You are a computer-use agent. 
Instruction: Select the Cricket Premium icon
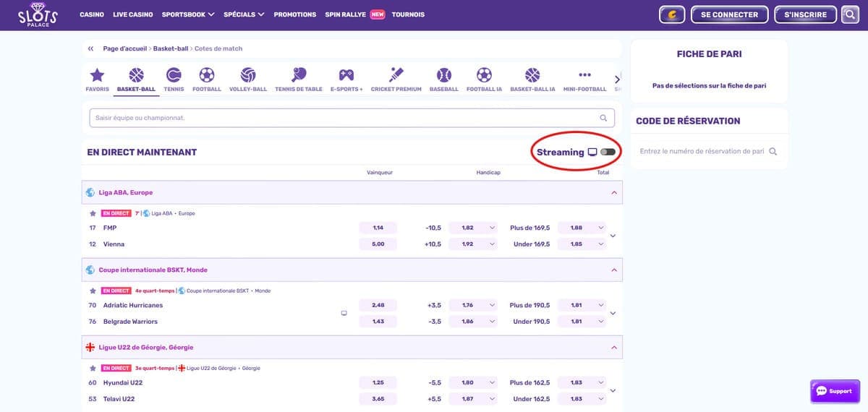396,80
